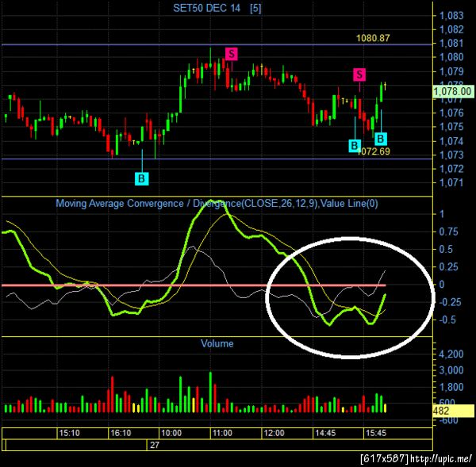Click the tallest green volume bar at 11:00
The width and height of the screenshot is (476, 467).
click(x=210, y=392)
